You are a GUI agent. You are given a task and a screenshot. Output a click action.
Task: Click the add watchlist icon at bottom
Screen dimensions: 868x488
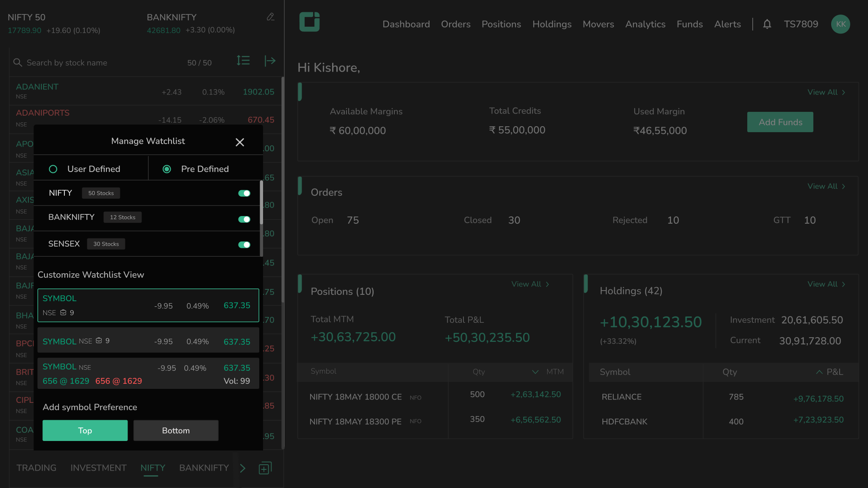click(265, 468)
